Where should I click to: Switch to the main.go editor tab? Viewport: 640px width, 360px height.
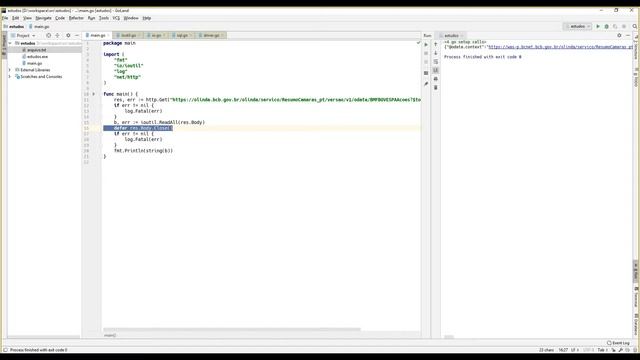pos(98,36)
